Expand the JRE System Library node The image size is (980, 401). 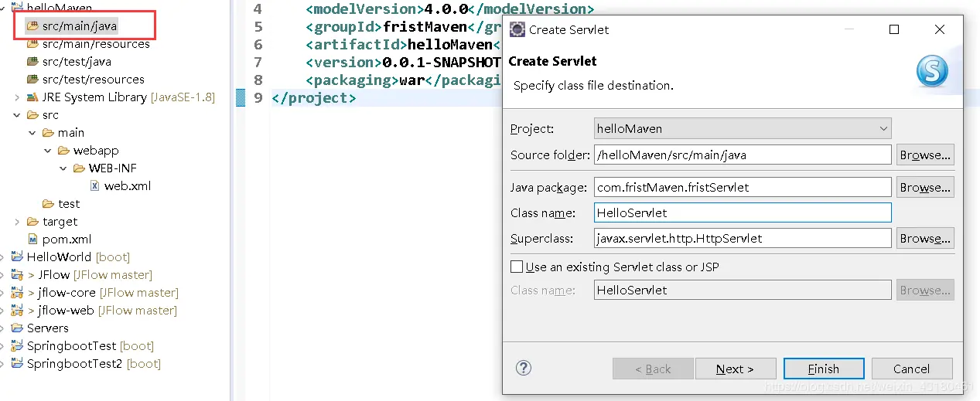pos(17,97)
